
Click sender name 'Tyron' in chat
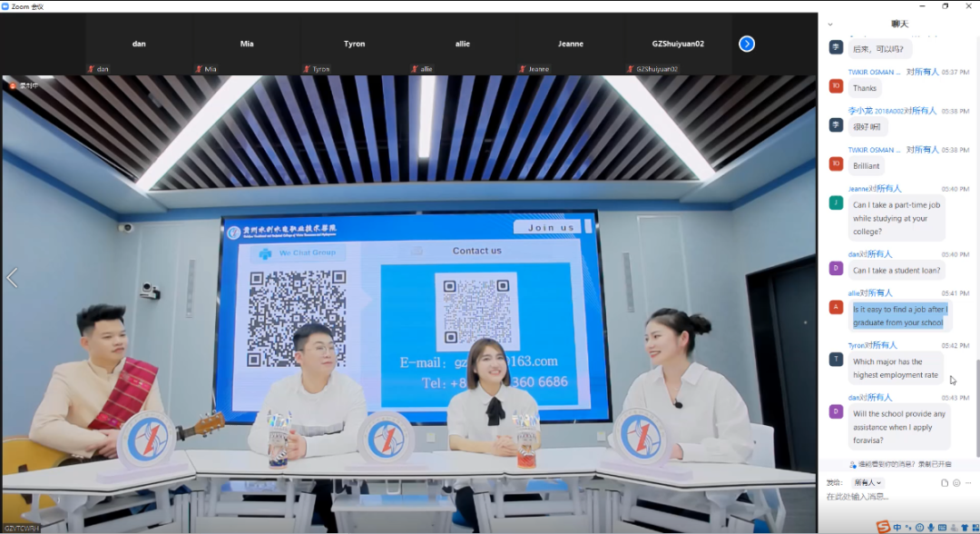pos(857,345)
